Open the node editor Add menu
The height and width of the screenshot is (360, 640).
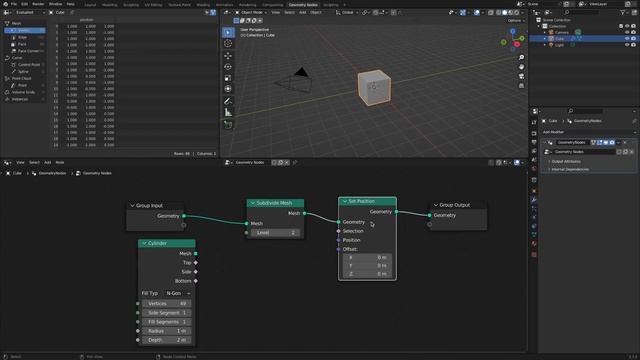point(47,162)
